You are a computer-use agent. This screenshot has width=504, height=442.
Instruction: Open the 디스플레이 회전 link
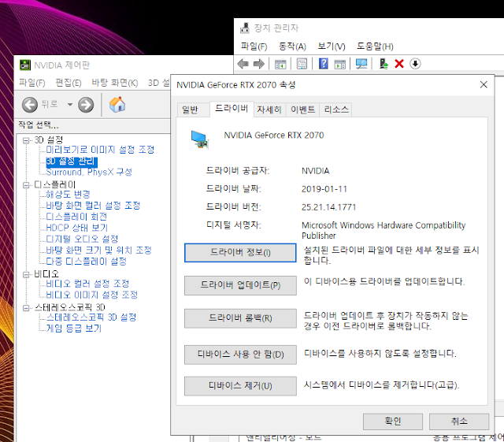[x=76, y=217]
